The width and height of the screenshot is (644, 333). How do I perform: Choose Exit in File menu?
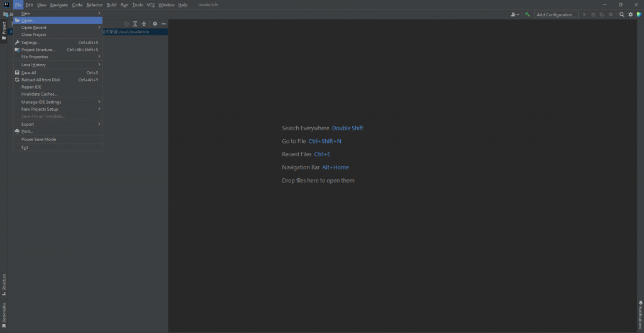[58, 147]
